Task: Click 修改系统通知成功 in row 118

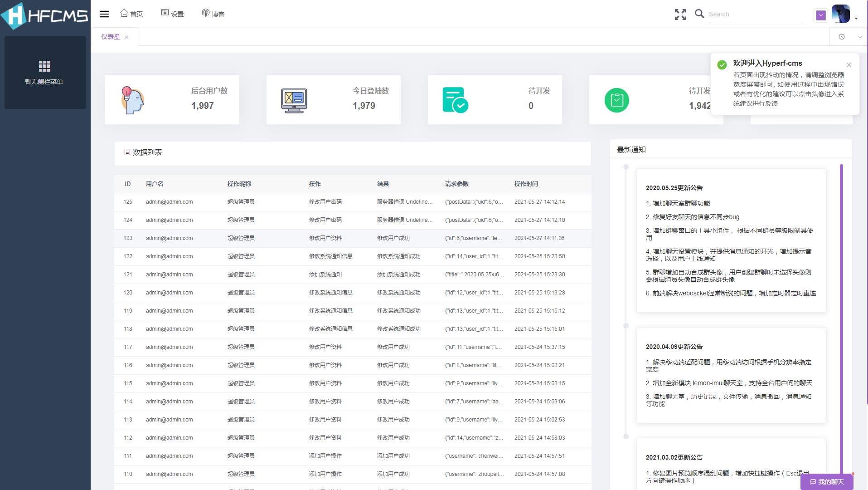Action: (398, 329)
